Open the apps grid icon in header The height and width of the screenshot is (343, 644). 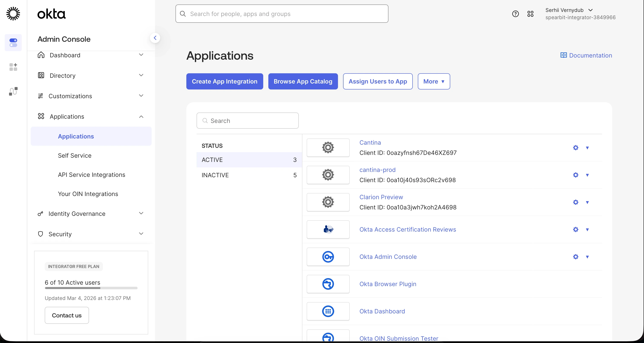click(530, 14)
